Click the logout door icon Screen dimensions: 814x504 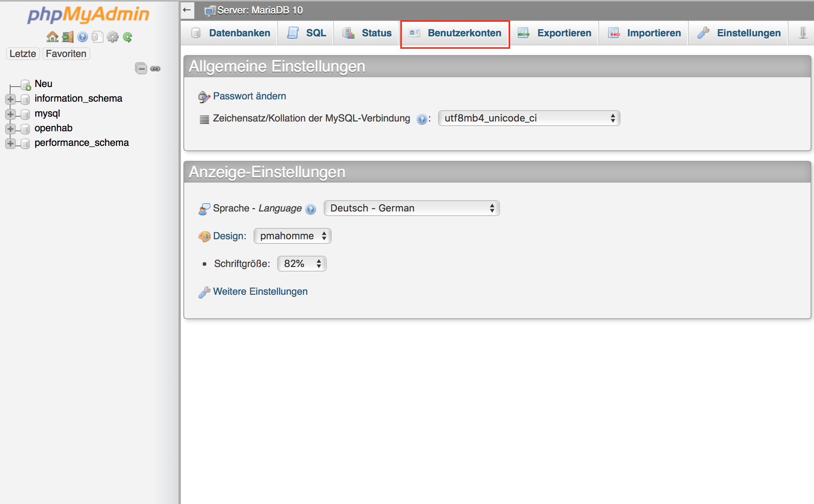(x=68, y=37)
